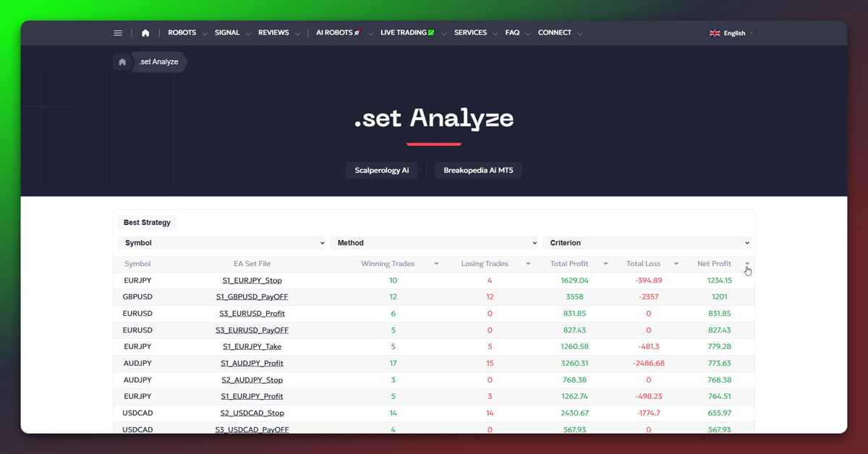Image resolution: width=868 pixels, height=454 pixels.
Task: Open the S3_EURUSD_PayOFF set file
Action: (252, 330)
